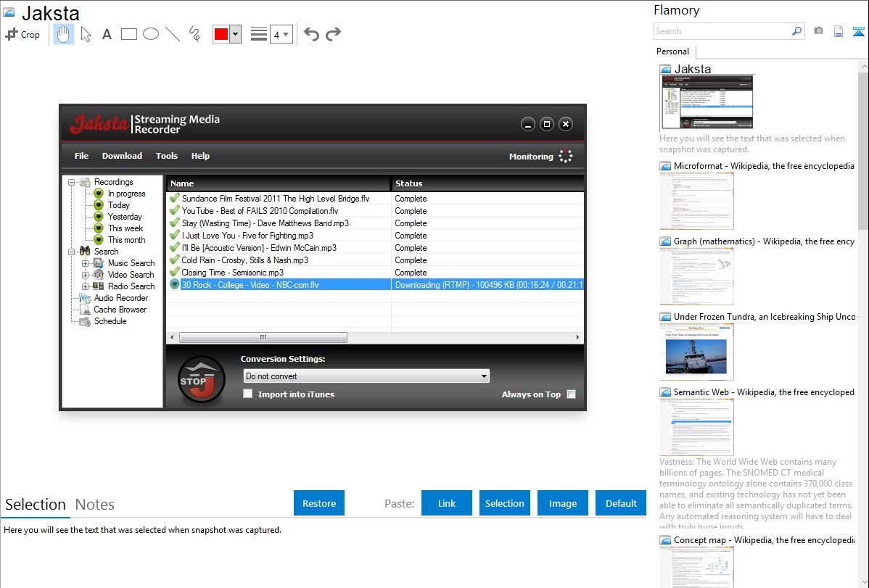
Task: Click the Paste Selection button
Action: tap(504, 503)
